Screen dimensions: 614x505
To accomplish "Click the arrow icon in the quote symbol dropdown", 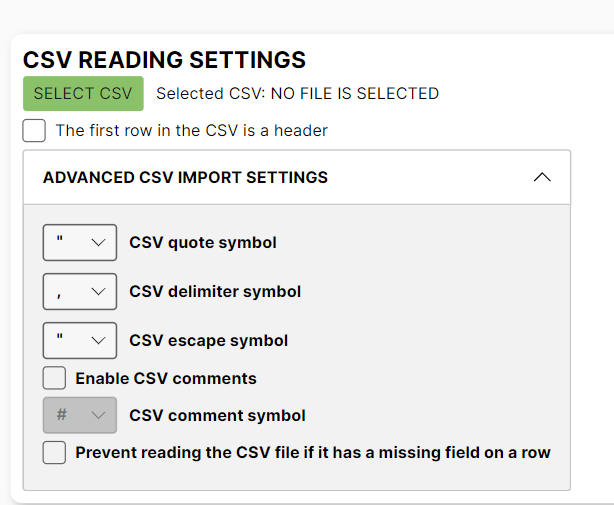I will (98, 243).
